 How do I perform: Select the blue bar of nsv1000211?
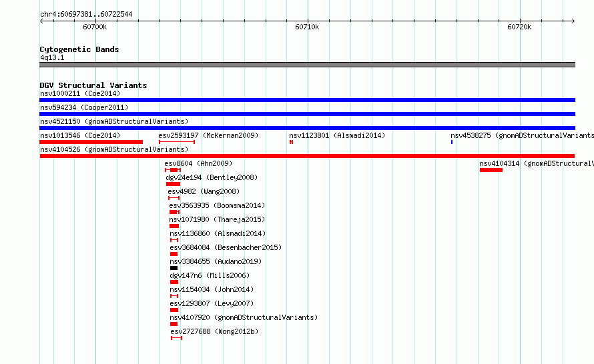pyautogui.click(x=307, y=100)
